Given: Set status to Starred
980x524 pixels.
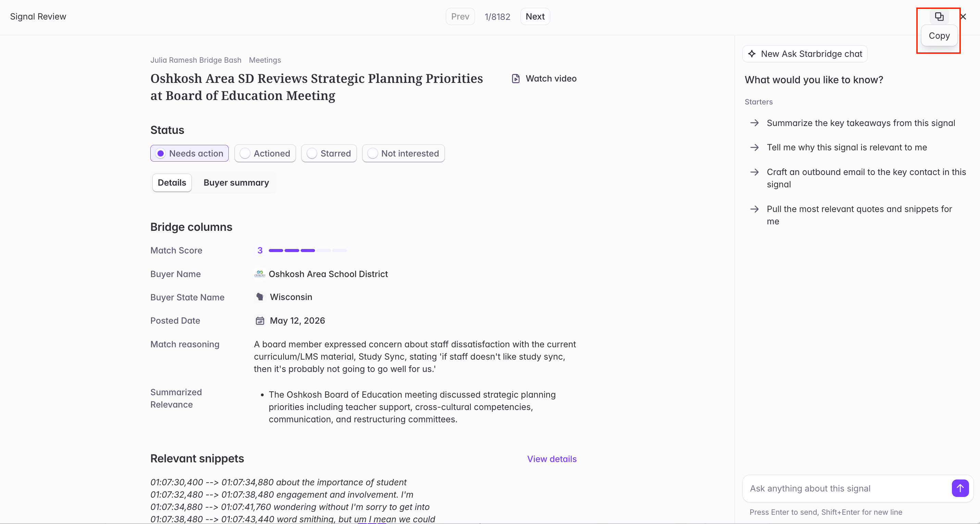Looking at the screenshot, I should click(x=329, y=153).
